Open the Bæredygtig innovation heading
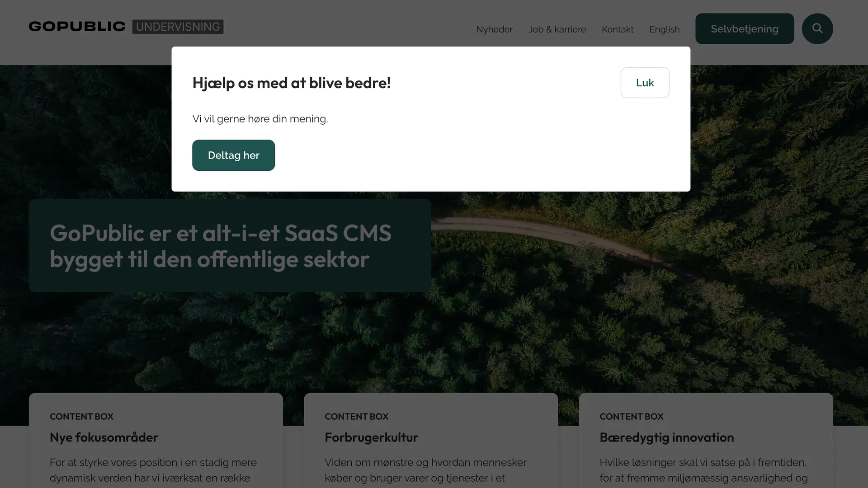The height and width of the screenshot is (488, 868). [x=666, y=437]
